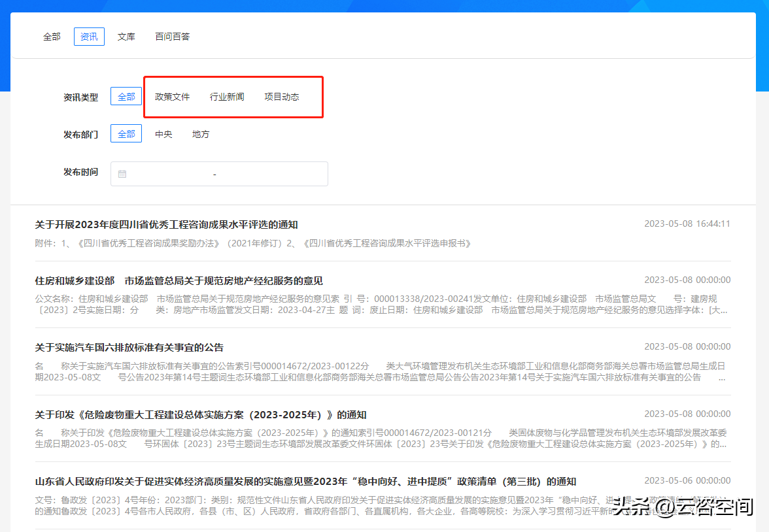The image size is (769, 532).
Task: Switch to the 资讯 tab
Action: tap(88, 36)
